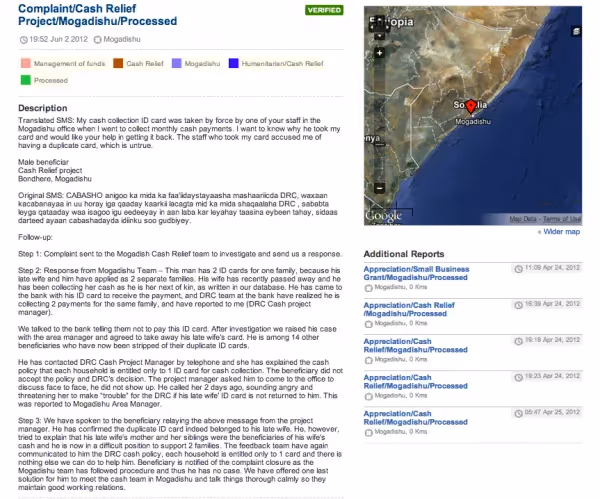
Task: Open the Apr 25, 2012 Appreciation report
Action: click(x=416, y=418)
